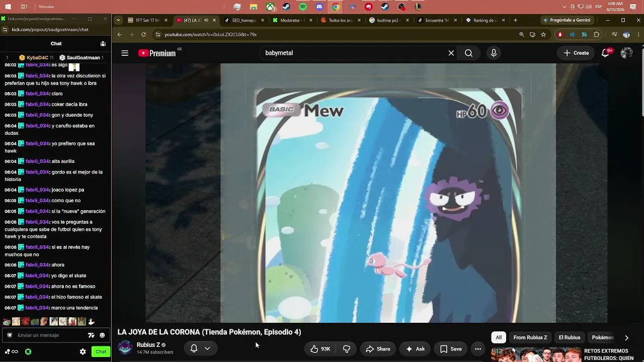Open Chrome site info for youtube.com
This screenshot has width=644, height=362.
point(158,35)
